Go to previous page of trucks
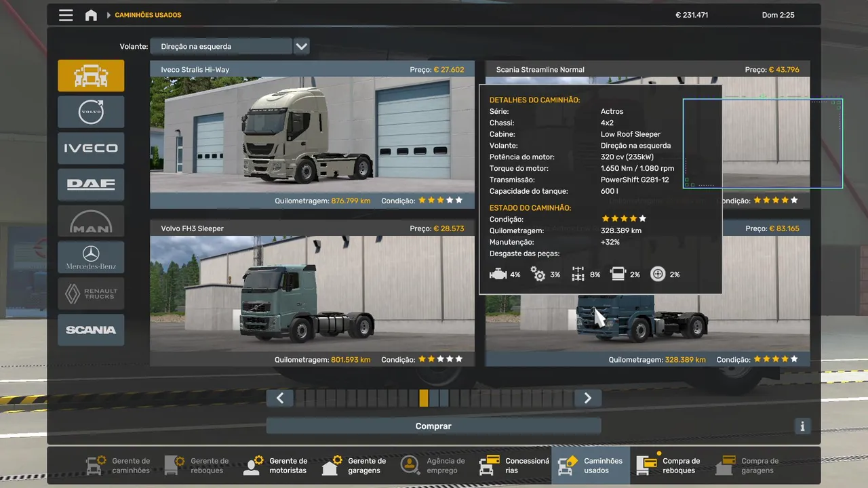The height and width of the screenshot is (488, 868). [280, 398]
